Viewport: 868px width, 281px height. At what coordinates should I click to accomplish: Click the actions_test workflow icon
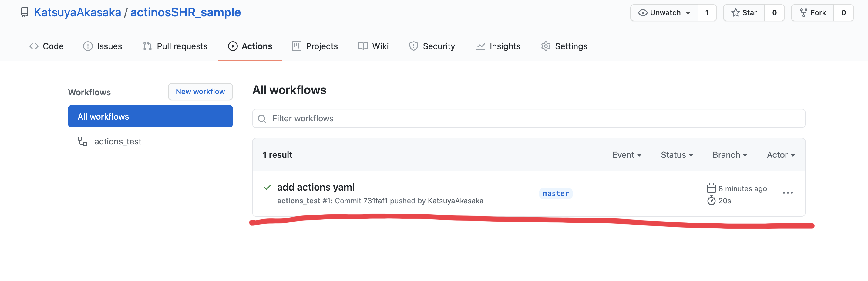[82, 141]
